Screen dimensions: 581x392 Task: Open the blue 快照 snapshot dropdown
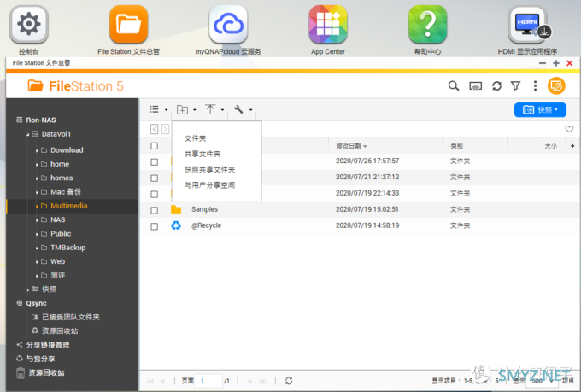[540, 109]
